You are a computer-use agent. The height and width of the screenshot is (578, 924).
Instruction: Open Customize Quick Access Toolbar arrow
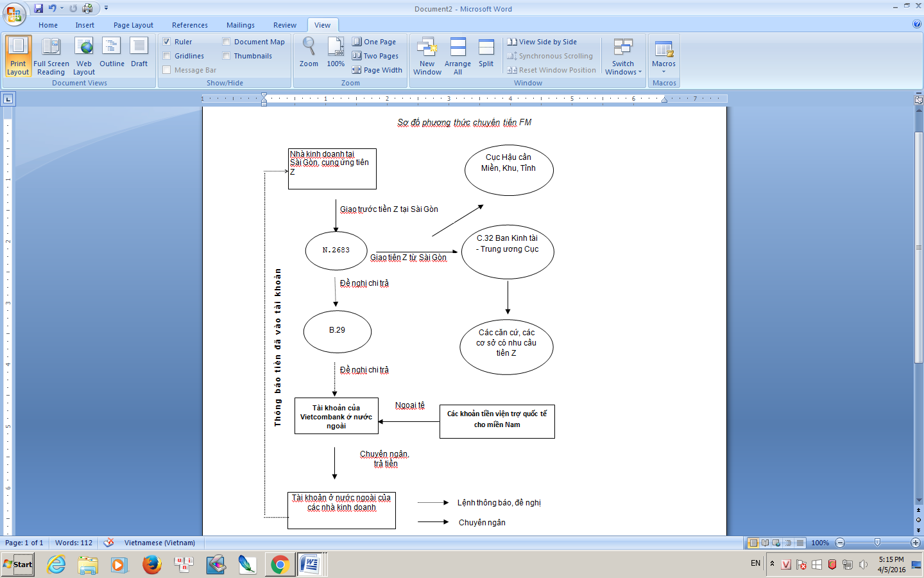[107, 8]
